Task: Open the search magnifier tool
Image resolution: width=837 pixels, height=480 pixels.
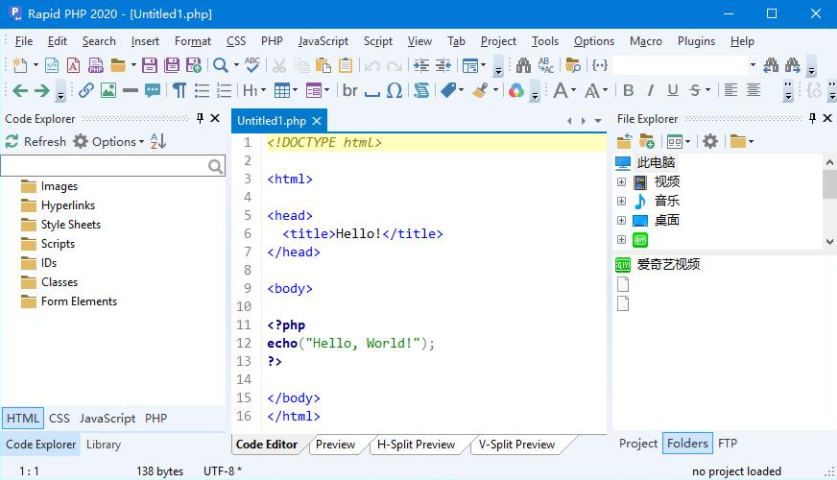Action: click(220, 65)
